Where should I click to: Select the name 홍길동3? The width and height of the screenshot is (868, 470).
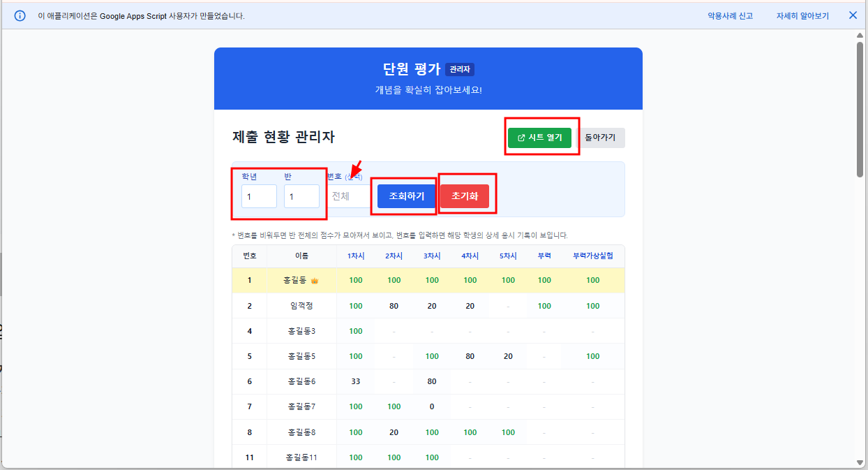coord(301,331)
